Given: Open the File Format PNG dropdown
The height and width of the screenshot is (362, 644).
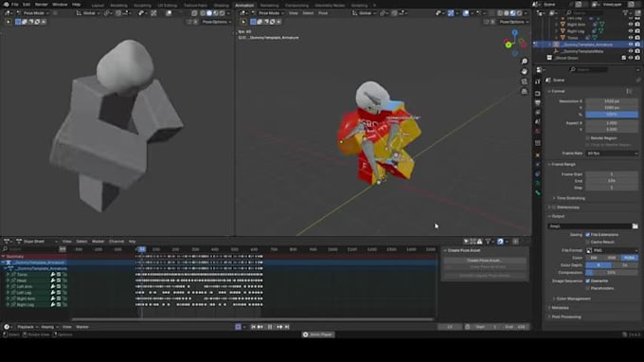Looking at the screenshot, I should (612, 250).
